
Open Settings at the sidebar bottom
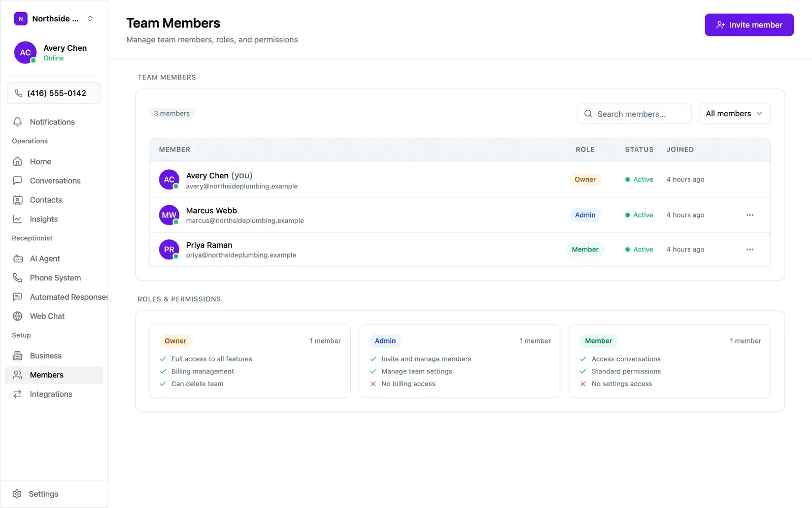point(54,494)
